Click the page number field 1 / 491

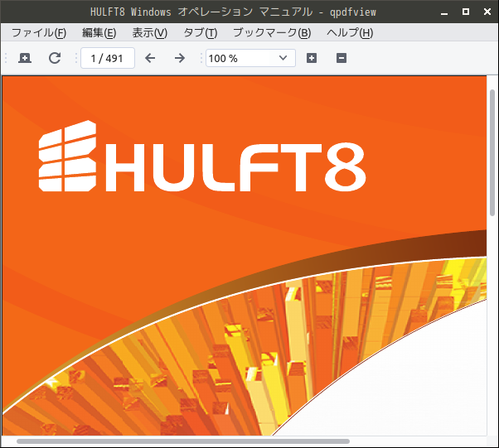point(108,58)
